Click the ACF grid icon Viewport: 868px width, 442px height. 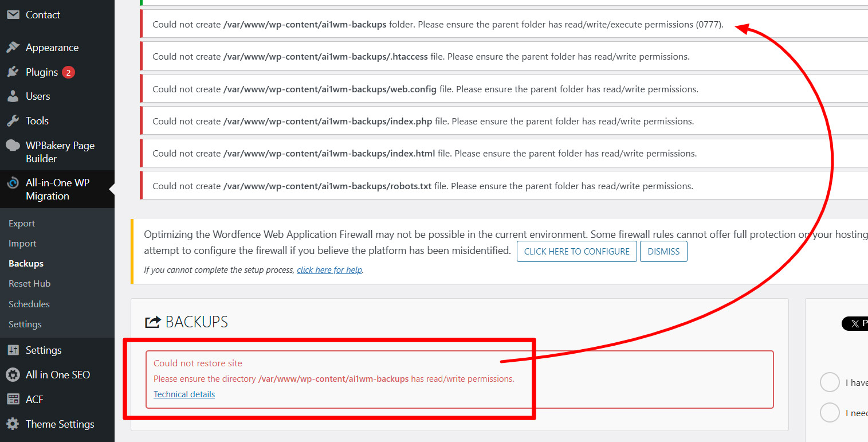(13, 400)
